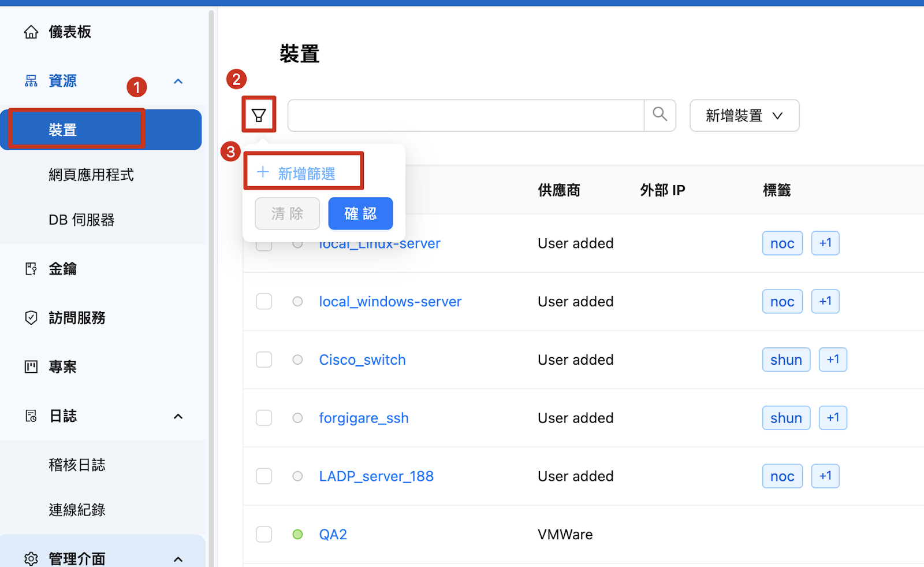Click the noc tag on local_windows-server
This screenshot has height=567, width=924.
782,302
